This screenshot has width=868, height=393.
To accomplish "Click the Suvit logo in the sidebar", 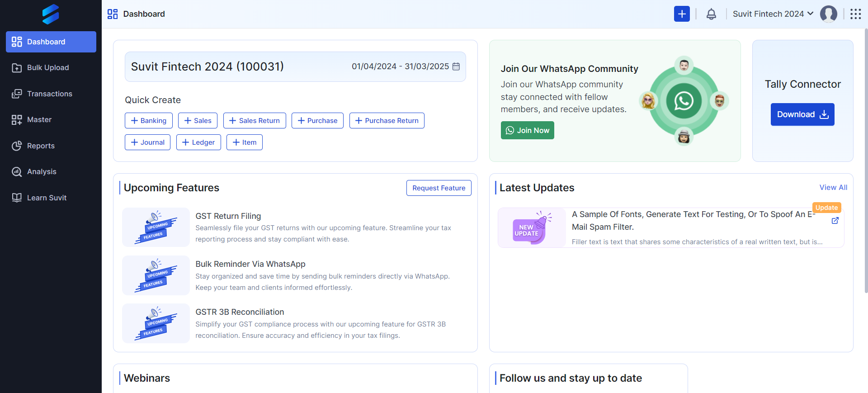I will coord(51,14).
